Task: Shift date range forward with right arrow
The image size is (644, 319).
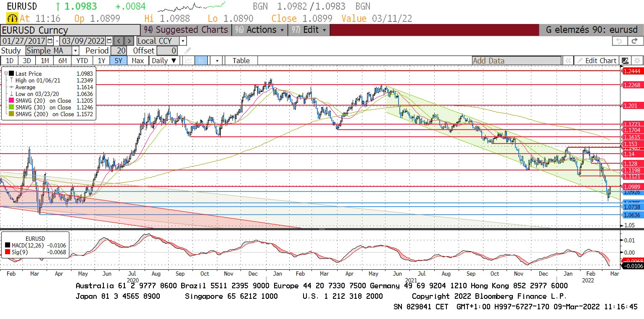Action: [129, 41]
